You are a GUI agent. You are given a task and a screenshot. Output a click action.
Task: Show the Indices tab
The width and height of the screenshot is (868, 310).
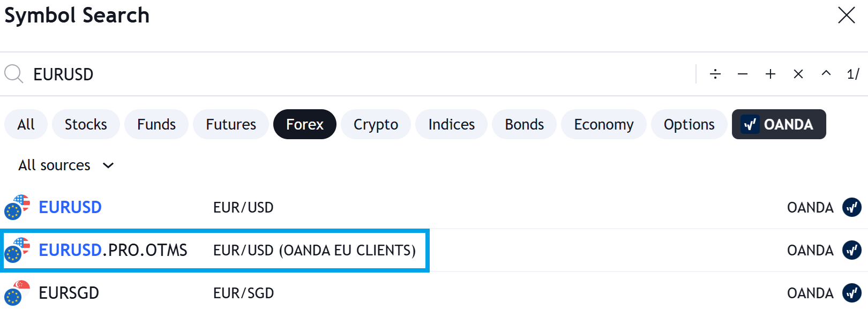451,124
